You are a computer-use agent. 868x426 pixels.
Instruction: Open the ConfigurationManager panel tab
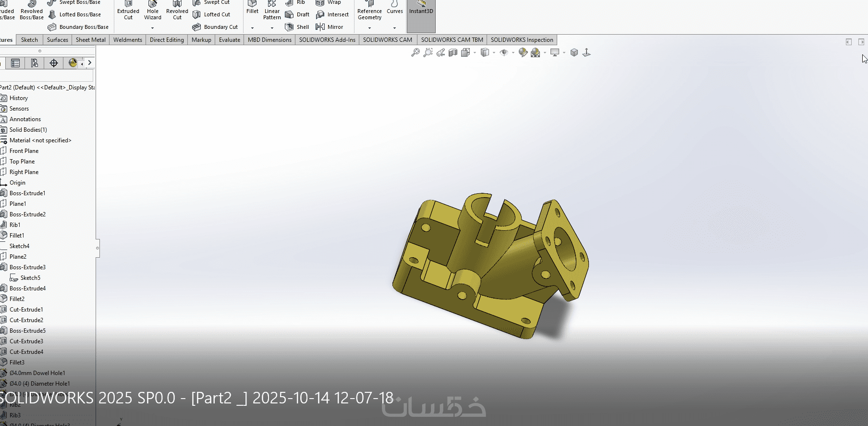[34, 63]
